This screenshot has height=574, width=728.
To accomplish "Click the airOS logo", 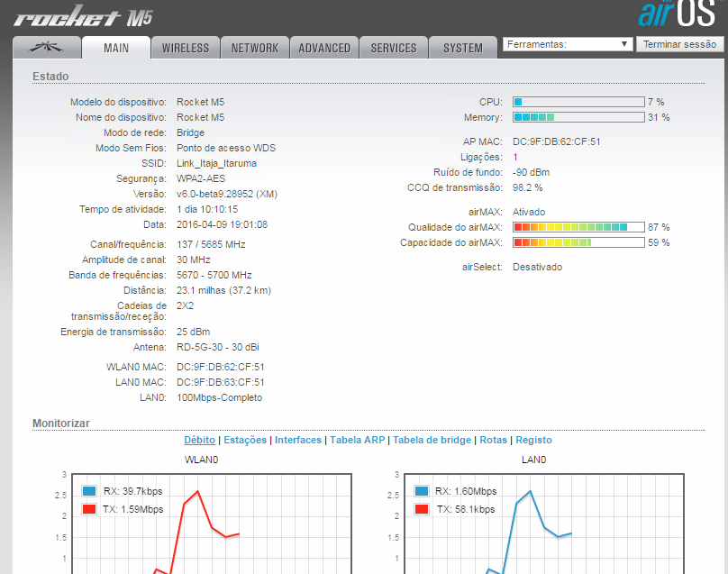I will pos(678,13).
